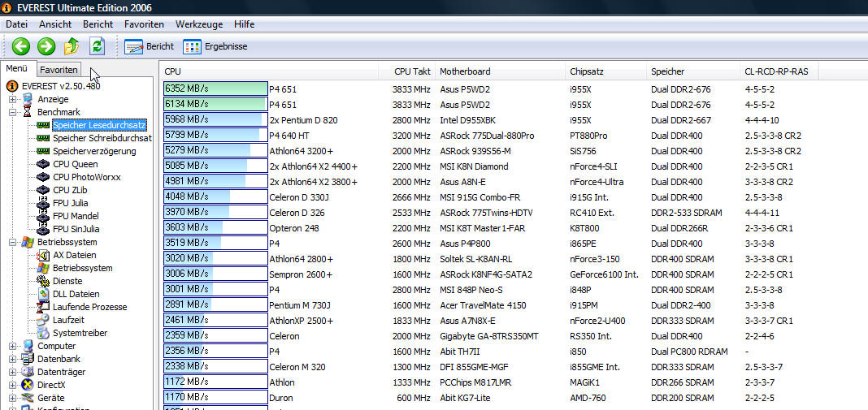The width and height of the screenshot is (868, 410).
Task: Switch to the Favoriten side tab
Action: [59, 70]
